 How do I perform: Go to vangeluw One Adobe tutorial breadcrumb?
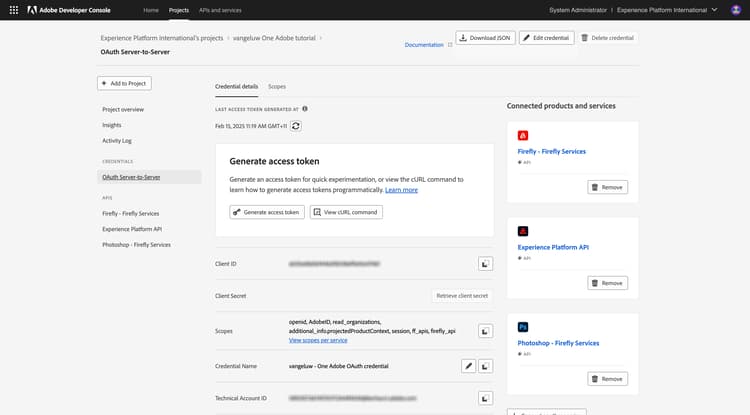274,38
